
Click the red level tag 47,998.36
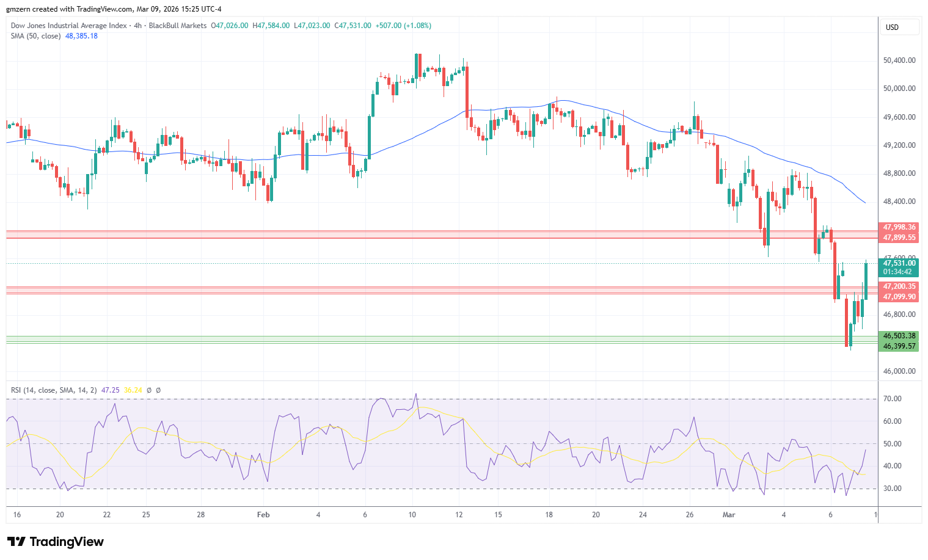(x=899, y=227)
